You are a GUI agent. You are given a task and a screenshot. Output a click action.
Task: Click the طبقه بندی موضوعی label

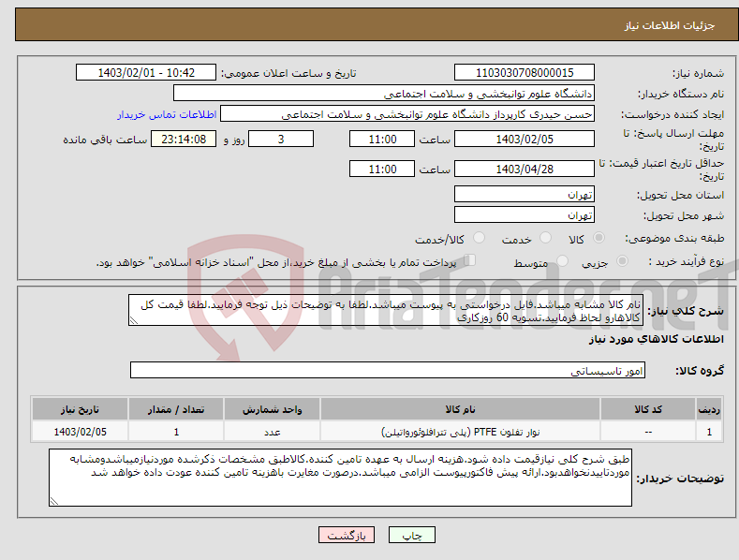point(674,239)
